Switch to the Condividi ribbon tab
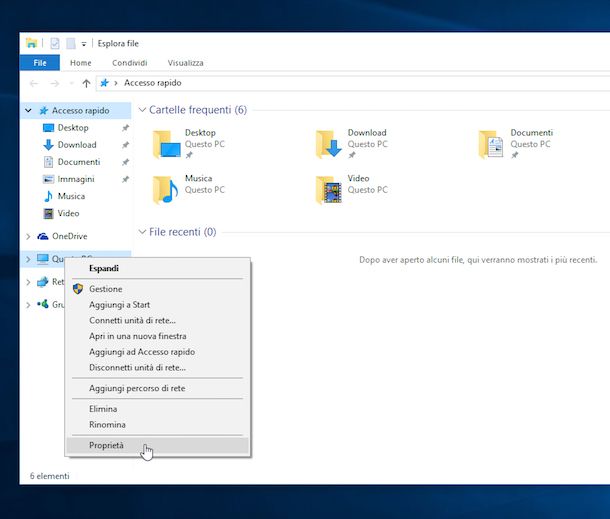This screenshot has width=610, height=519. coord(130,63)
